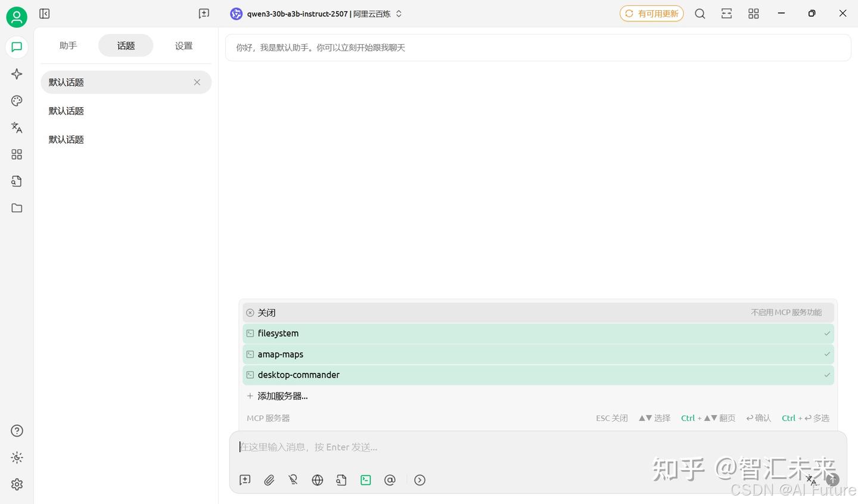The height and width of the screenshot is (504, 858).
Task: Toggle the desktop-commander MCP server
Action: (538, 375)
